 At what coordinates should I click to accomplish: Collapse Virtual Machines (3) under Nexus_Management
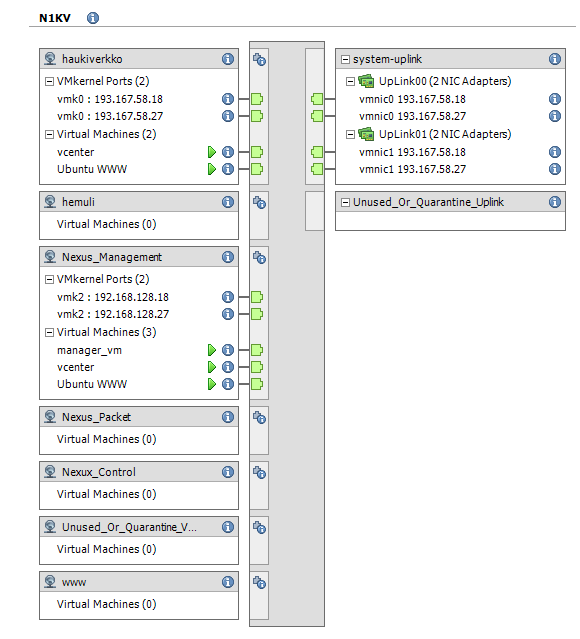click(x=49, y=333)
